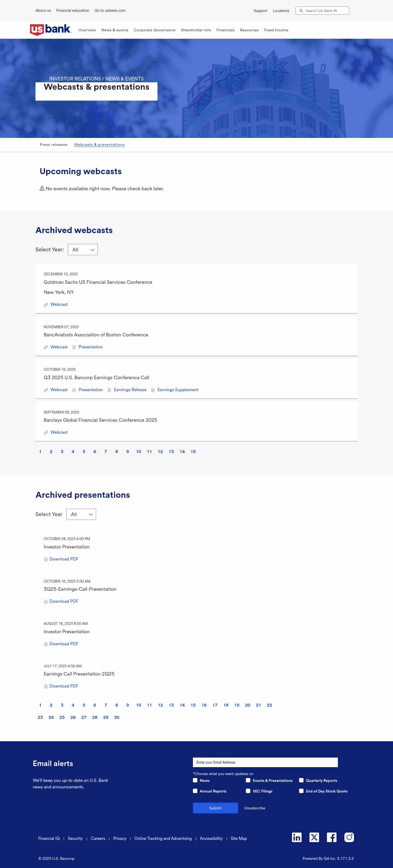Viewport: 393px width, 868px height.
Task: Click the webcast link icon for Barclays conference
Action: pyautogui.click(x=46, y=432)
